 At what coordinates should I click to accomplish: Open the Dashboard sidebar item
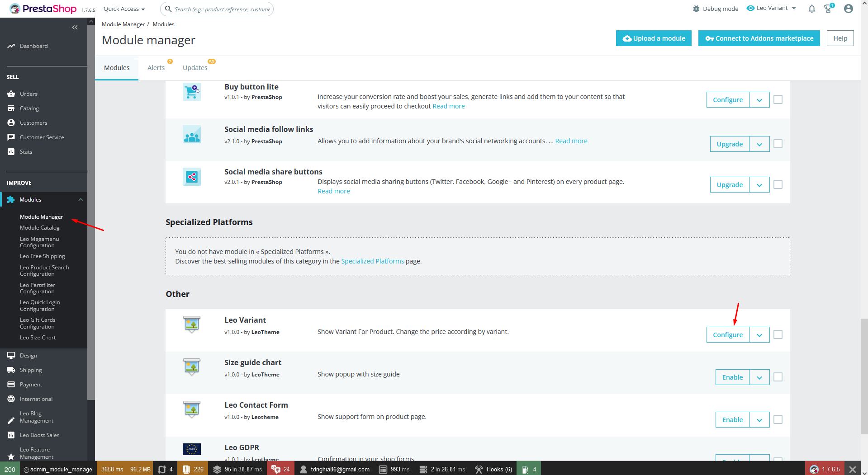33,46
